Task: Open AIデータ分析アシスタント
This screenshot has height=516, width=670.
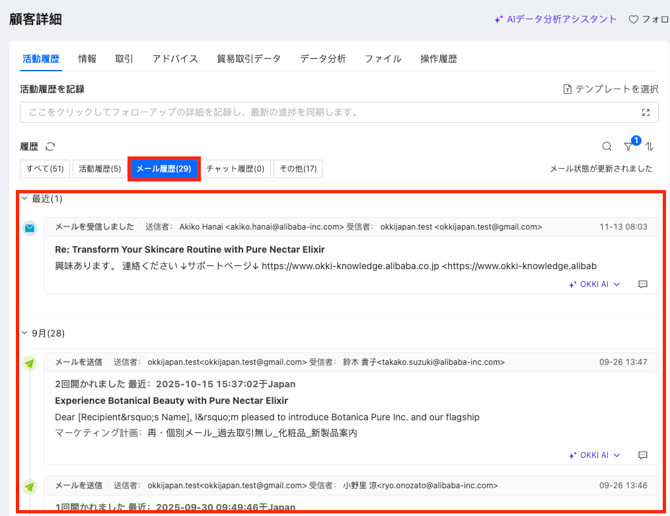Action: [x=556, y=19]
